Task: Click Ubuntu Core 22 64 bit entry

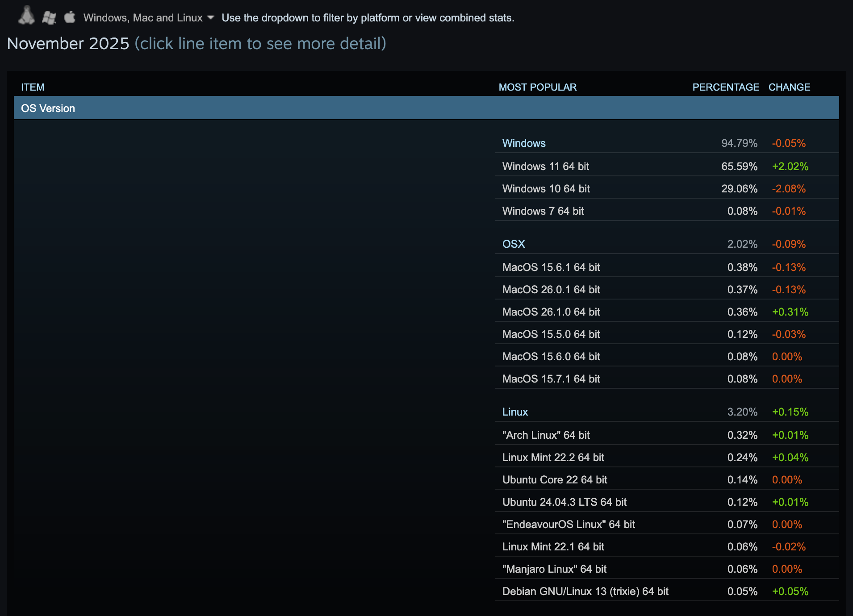Action: coord(667,480)
